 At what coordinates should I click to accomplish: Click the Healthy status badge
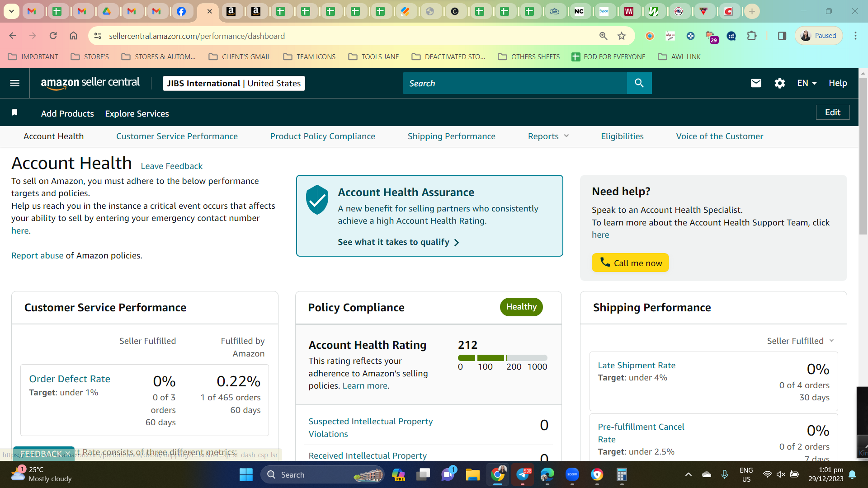521,307
